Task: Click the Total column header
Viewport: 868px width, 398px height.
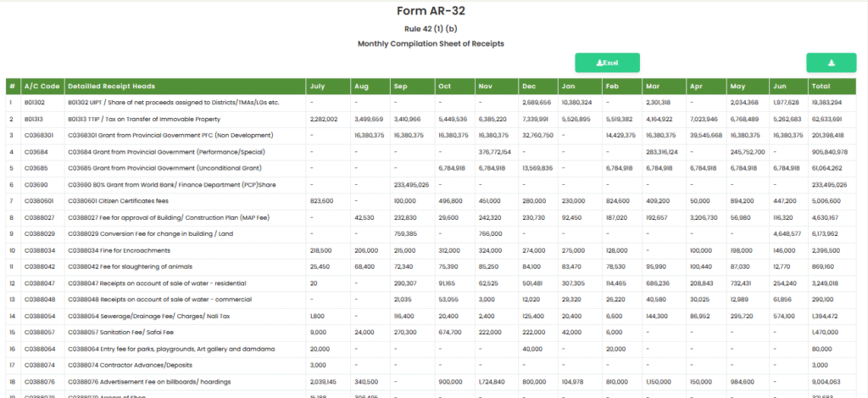Action: (x=821, y=87)
